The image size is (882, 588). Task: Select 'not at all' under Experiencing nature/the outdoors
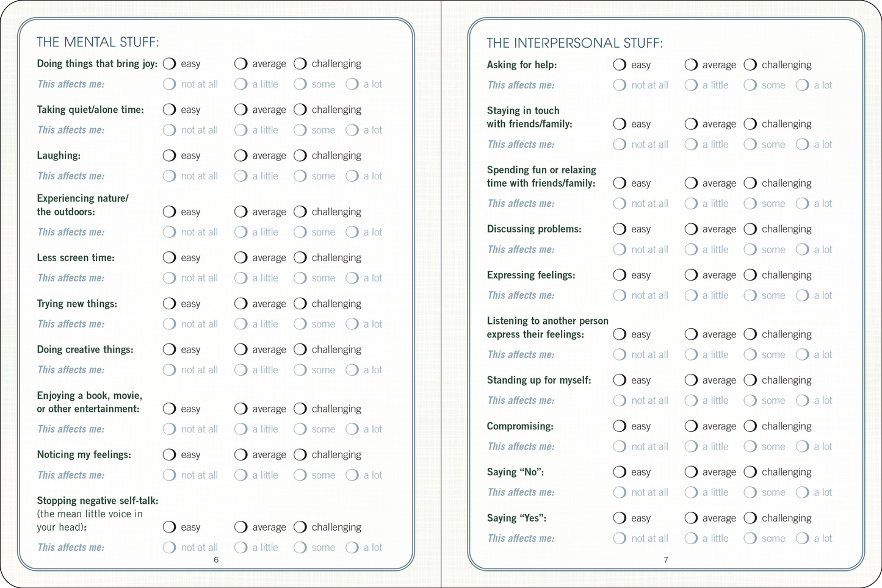pyautogui.click(x=170, y=232)
